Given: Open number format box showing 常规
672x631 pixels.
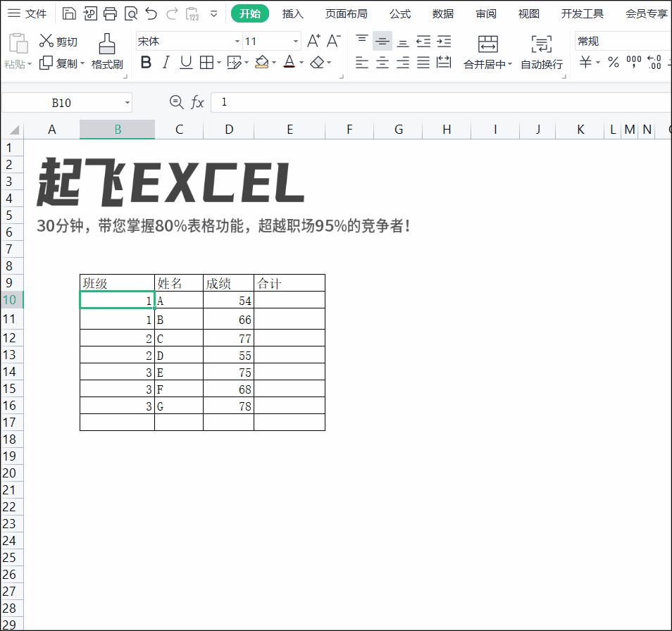Looking at the screenshot, I should coord(623,41).
